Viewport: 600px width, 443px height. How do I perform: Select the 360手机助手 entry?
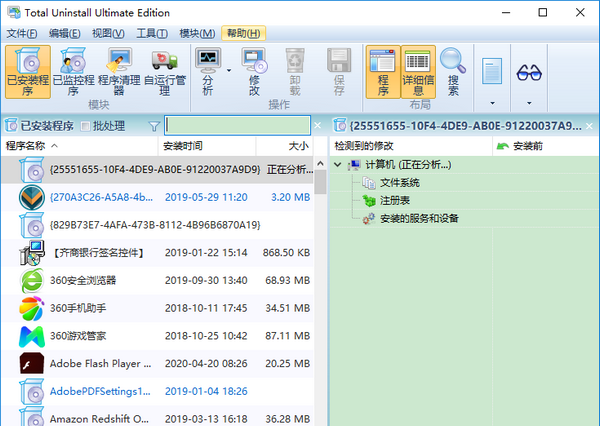[x=158, y=308]
